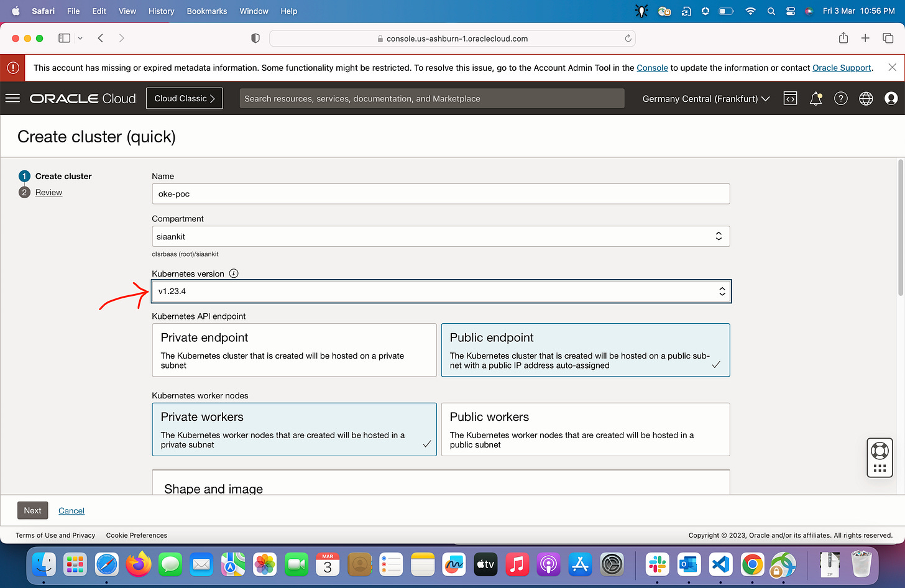Open the Apple menu
This screenshot has height=588, width=905.
click(x=16, y=11)
